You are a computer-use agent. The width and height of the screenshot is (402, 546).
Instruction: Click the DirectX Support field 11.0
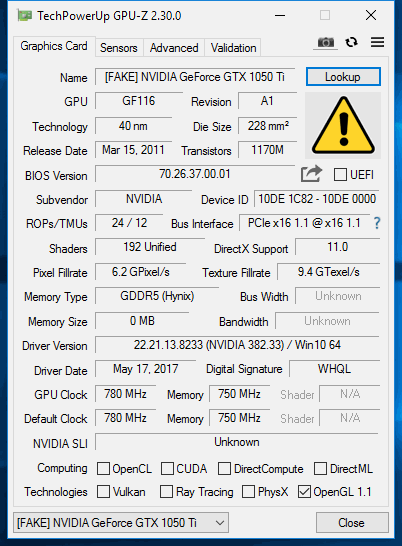coord(338,247)
